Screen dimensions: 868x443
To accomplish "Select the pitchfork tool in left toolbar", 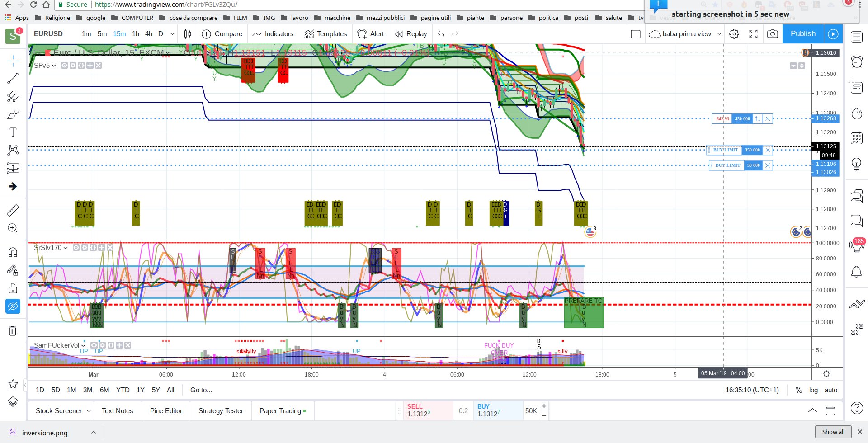I will pyautogui.click(x=13, y=97).
